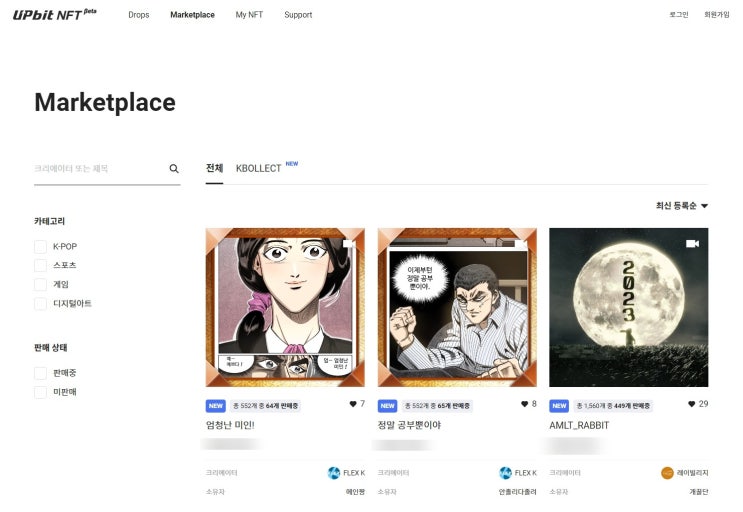The height and width of the screenshot is (512, 743).
Task: Click the FLEX K name under 엄청난 미인!
Action: coord(354,473)
